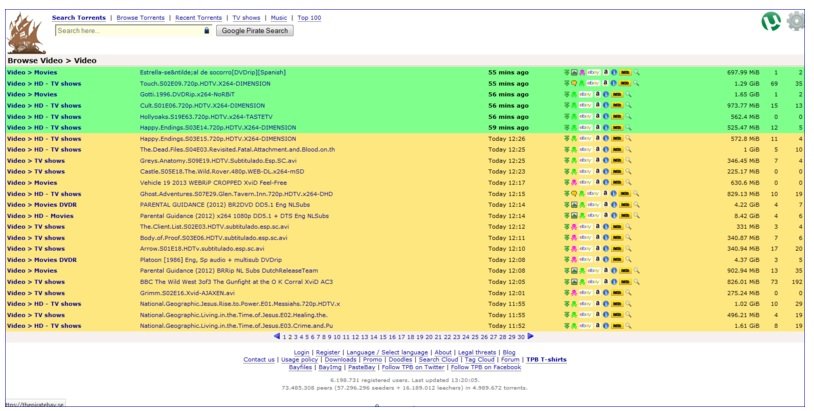Jump to page 30 of results
Image resolution: width=814 pixels, height=411 pixels.
[x=520, y=337]
